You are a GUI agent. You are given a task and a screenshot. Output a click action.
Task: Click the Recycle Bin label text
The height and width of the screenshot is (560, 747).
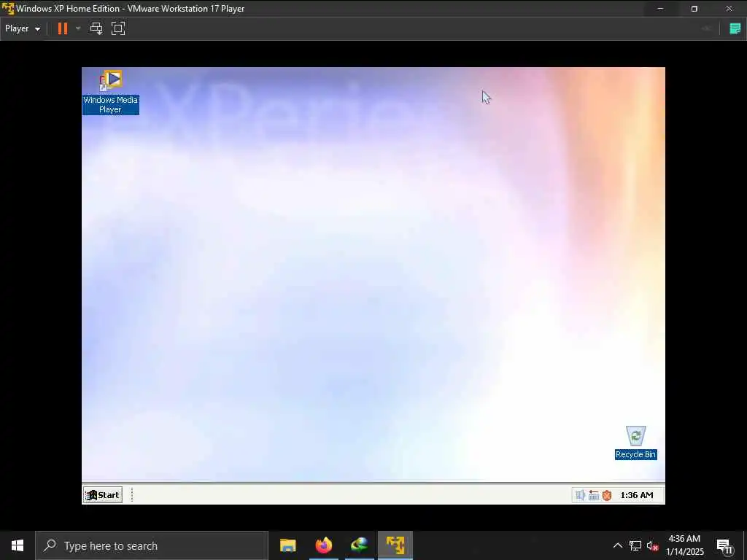click(636, 455)
